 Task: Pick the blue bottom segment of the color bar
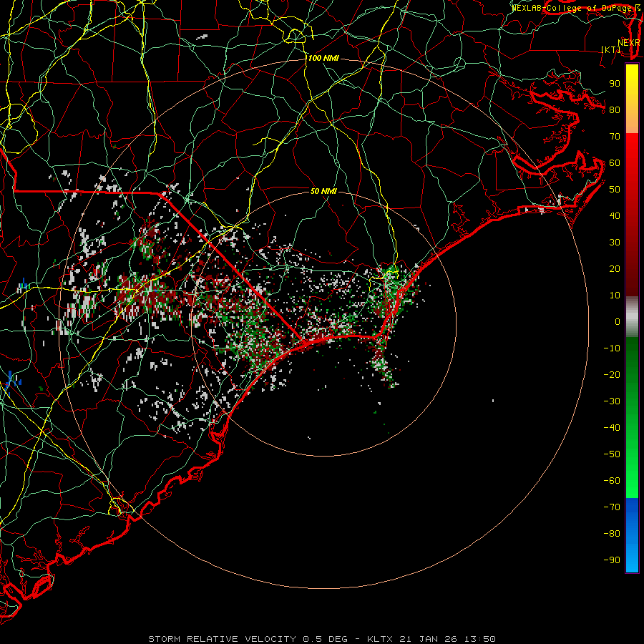632,535
